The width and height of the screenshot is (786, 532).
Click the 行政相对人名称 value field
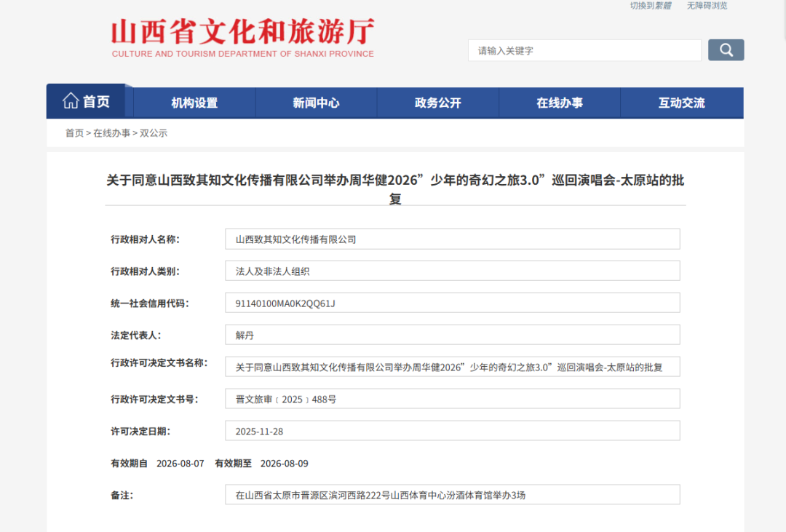[453, 239]
